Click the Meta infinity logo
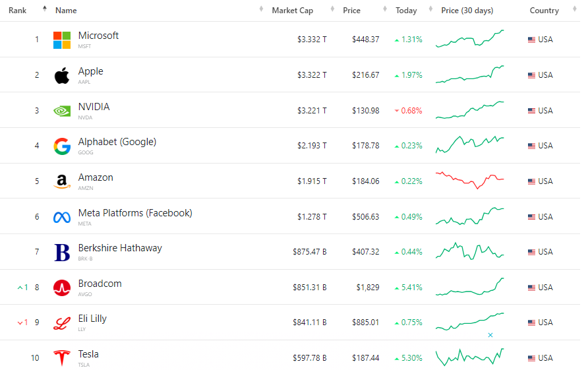The image size is (588, 370). (x=62, y=217)
